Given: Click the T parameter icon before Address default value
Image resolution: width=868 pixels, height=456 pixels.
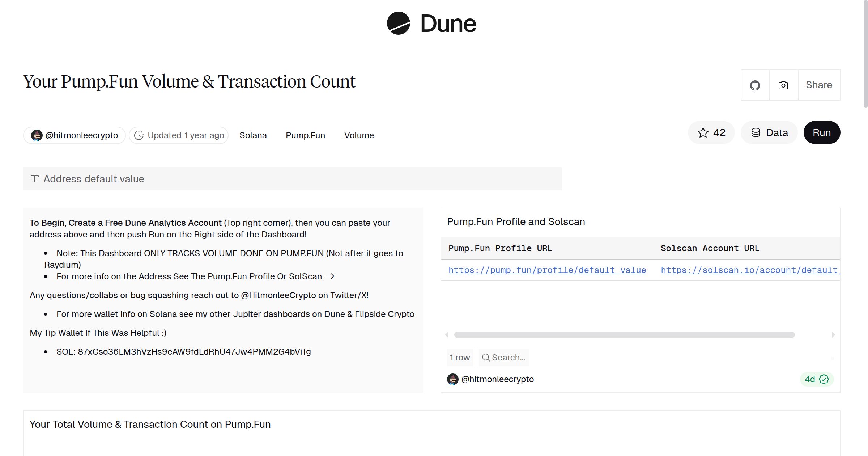Looking at the screenshot, I should [x=34, y=178].
